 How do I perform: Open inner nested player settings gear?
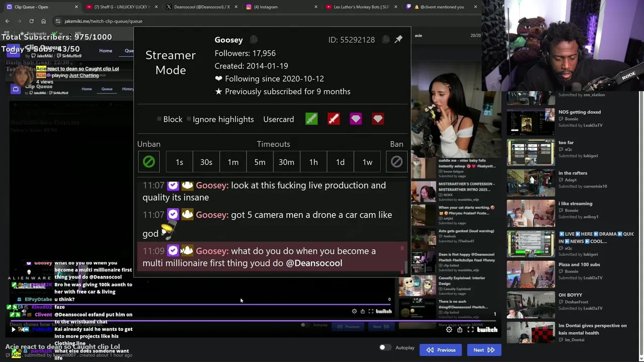tap(354, 311)
